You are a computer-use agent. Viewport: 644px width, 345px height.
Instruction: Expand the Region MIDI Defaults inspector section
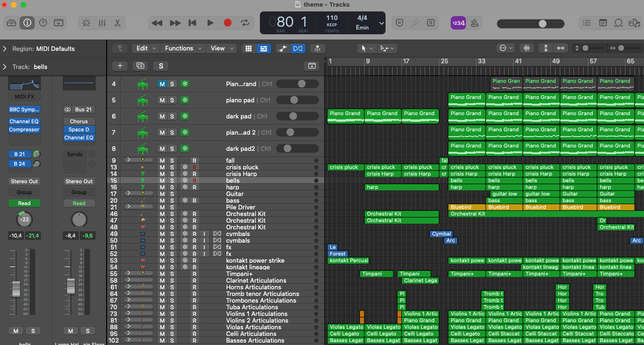5,49
